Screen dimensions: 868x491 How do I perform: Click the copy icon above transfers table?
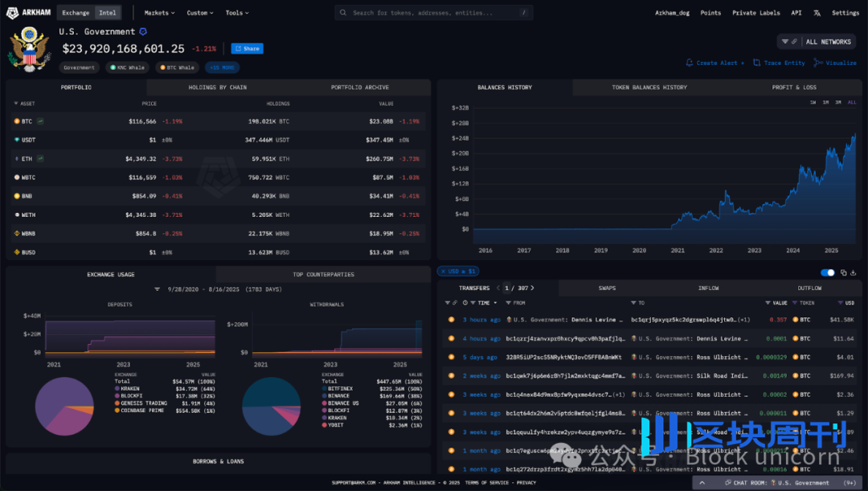844,272
